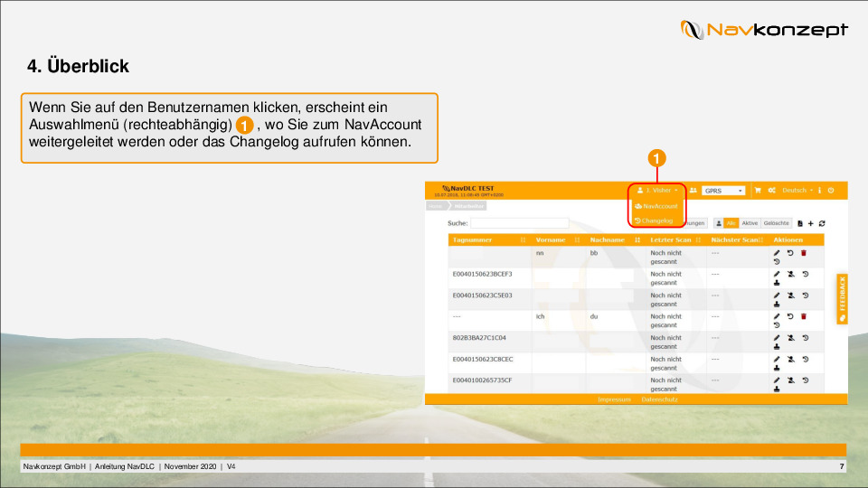868x488 pixels.
Task: Edit the row 802B3BA27C1C04 with the pencil
Action: (777, 338)
